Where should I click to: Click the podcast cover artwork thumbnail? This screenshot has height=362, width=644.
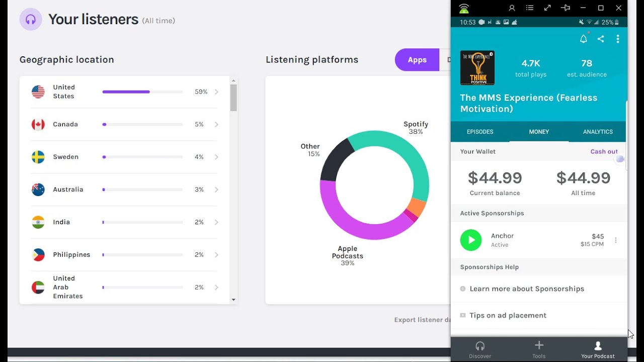[x=477, y=68]
